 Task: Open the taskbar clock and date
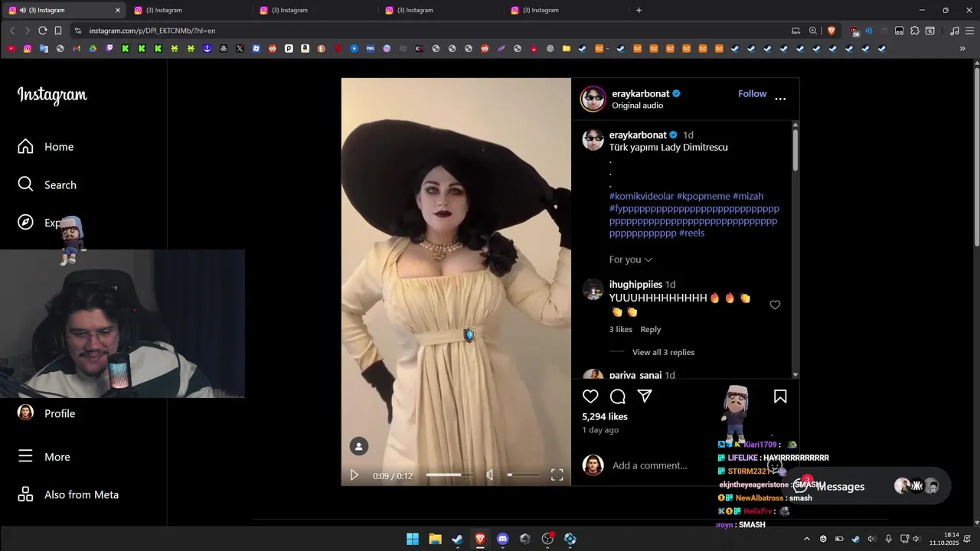944,539
